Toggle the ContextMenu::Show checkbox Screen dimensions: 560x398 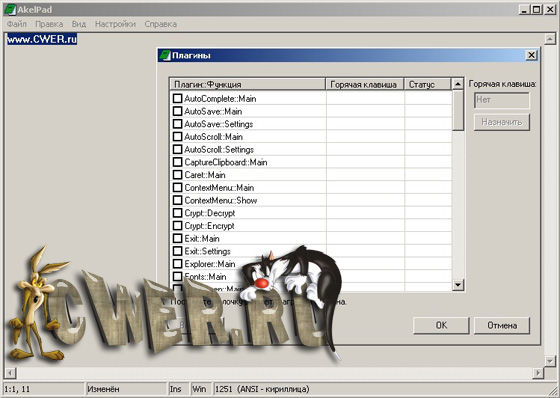coord(178,200)
